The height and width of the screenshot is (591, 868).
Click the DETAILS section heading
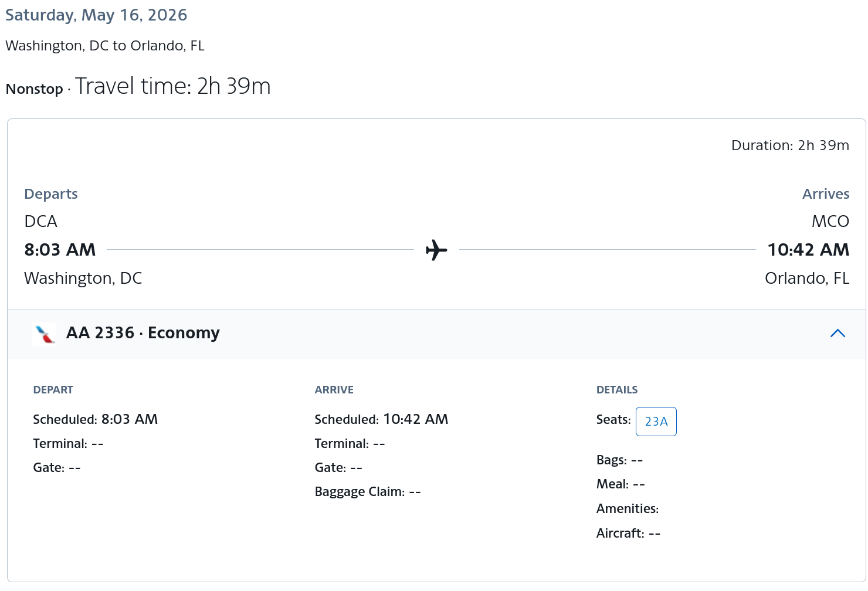pyautogui.click(x=616, y=390)
